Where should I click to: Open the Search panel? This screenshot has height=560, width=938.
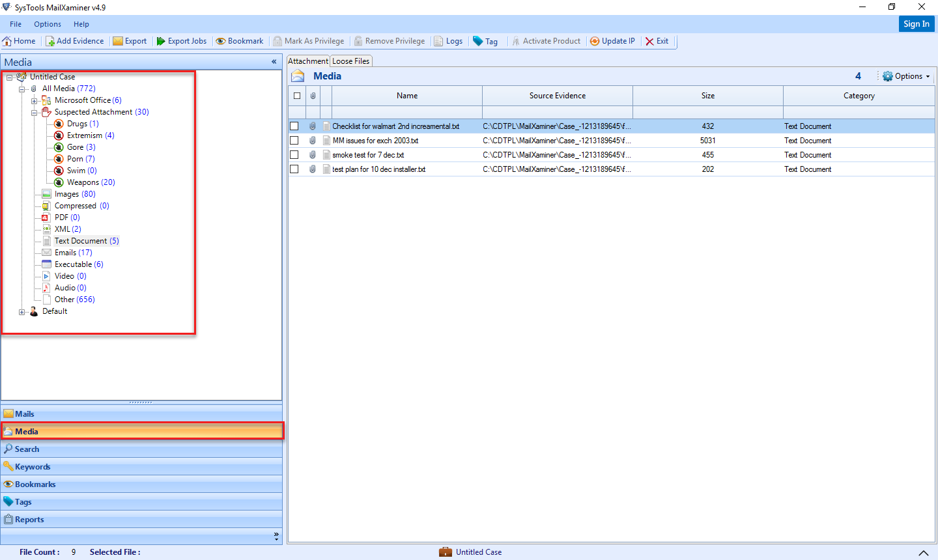click(26, 449)
